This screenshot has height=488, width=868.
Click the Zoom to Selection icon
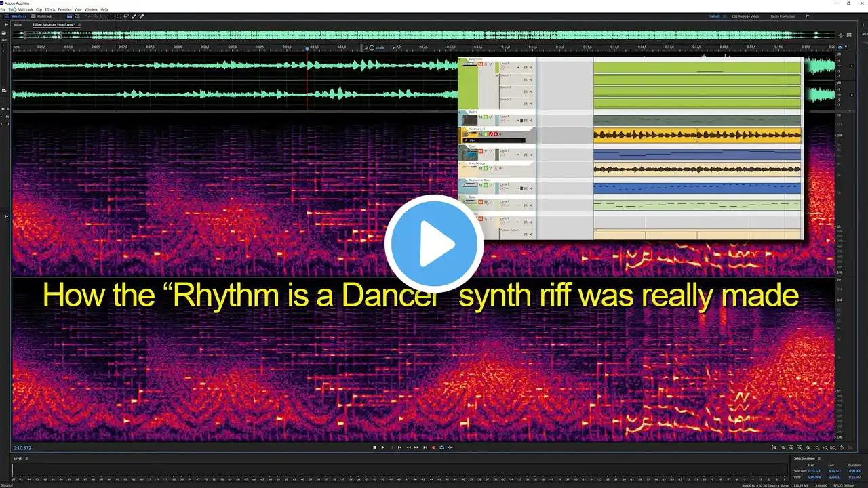point(834,447)
